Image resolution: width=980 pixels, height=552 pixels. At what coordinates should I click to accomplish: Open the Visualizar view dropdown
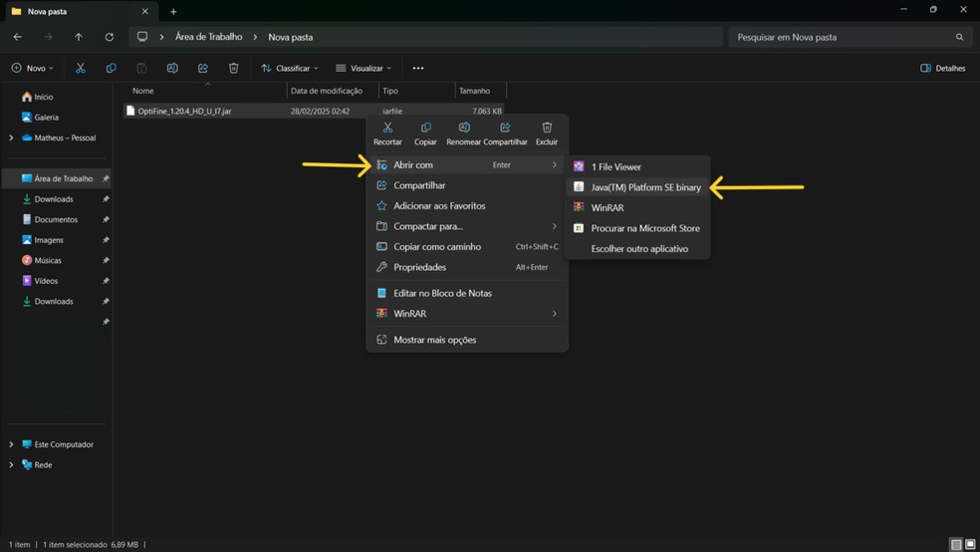[x=364, y=69]
